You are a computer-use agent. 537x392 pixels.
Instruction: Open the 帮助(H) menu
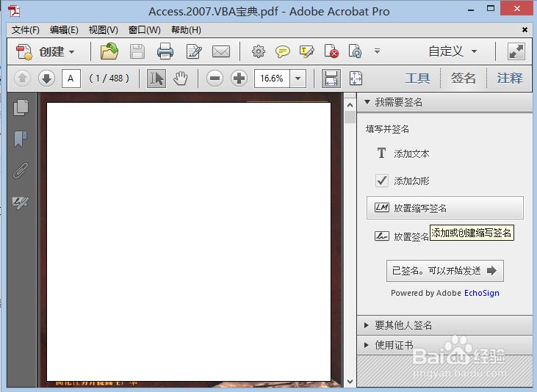coord(186,30)
